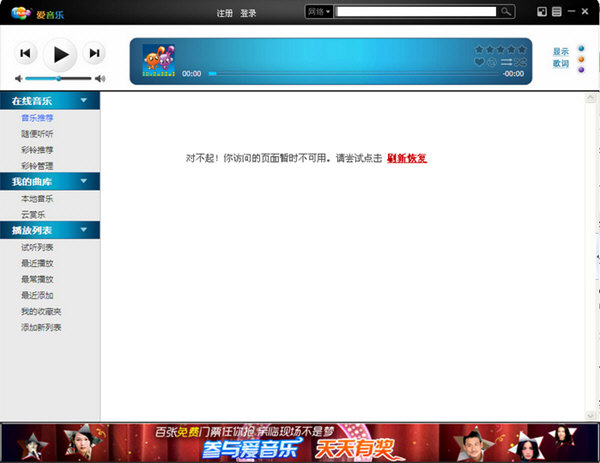Switch to mini mode icon in the title bar

pyautogui.click(x=541, y=12)
